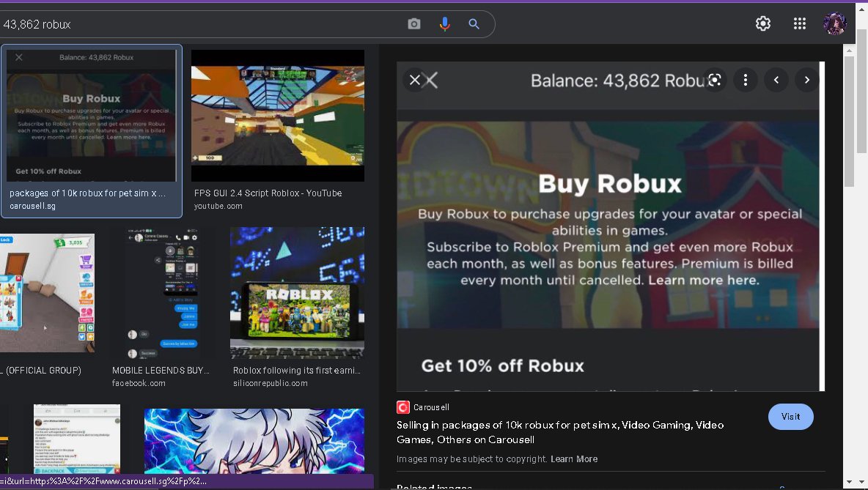Open the Google apps grid
Viewport: 868px width, 490px height.
(799, 23)
